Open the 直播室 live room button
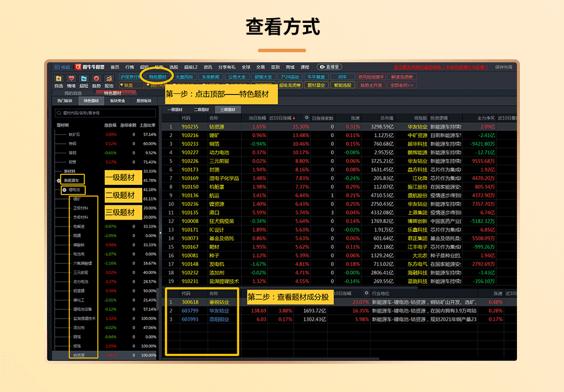Screen dimensions: 564x392 pyautogui.click(x=330, y=67)
